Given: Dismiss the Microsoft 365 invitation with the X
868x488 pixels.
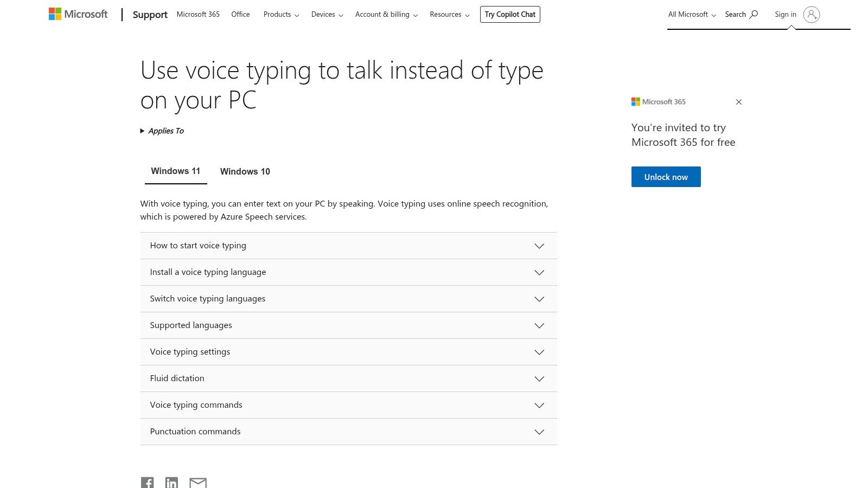Looking at the screenshot, I should 738,102.
